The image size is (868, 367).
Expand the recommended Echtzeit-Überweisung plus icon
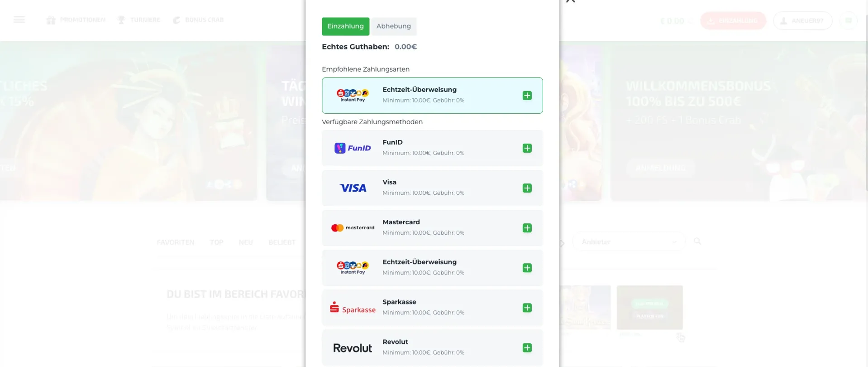point(527,96)
